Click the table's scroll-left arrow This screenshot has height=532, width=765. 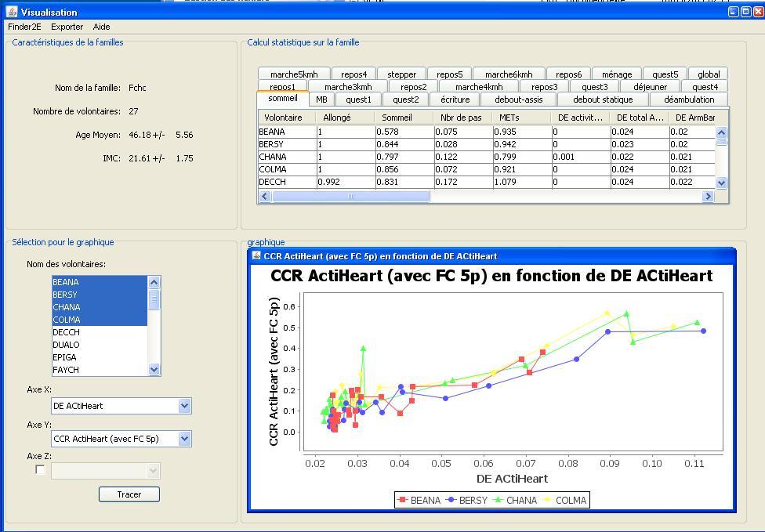[265, 196]
